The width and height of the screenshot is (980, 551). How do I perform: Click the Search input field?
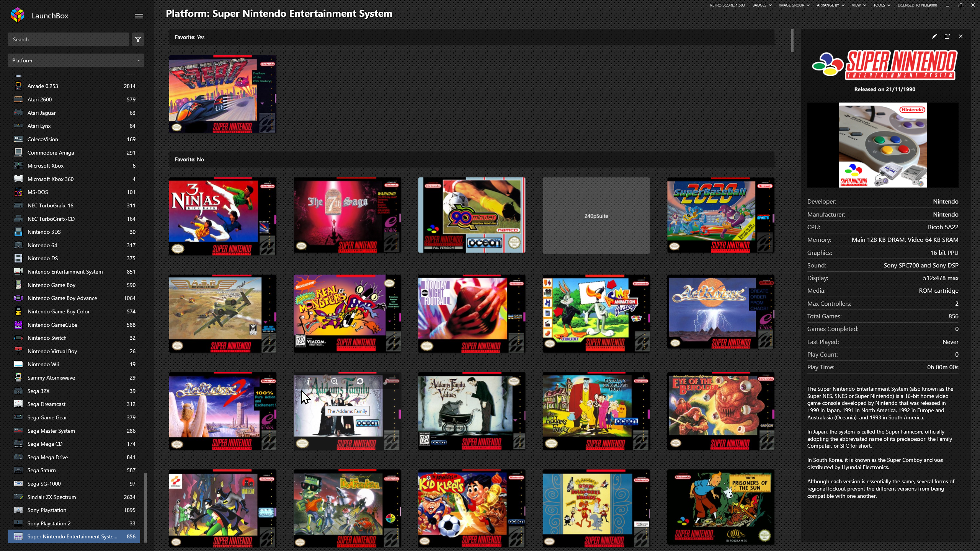click(x=69, y=39)
